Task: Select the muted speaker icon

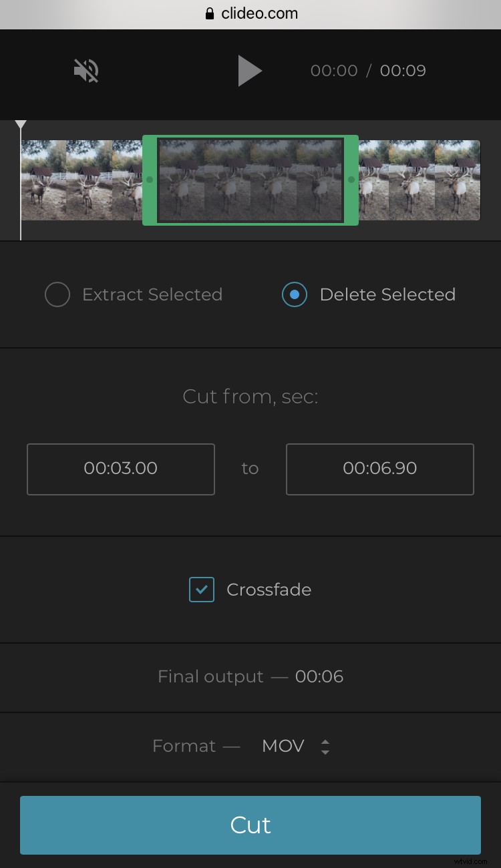Action: pos(85,70)
